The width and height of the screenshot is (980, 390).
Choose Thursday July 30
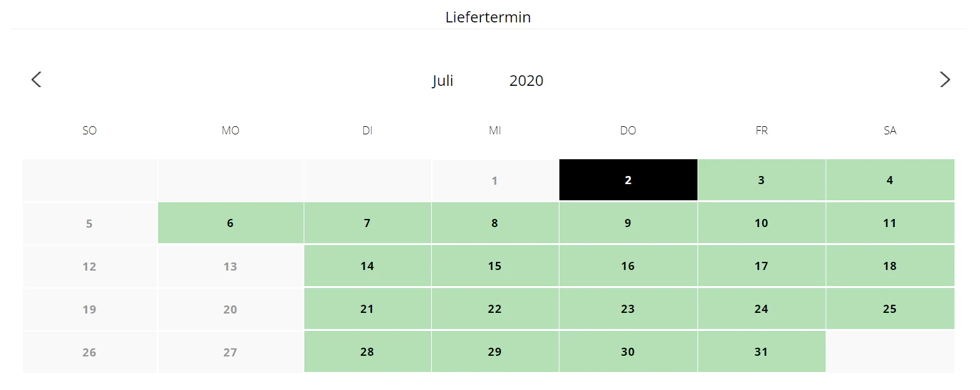(x=628, y=351)
